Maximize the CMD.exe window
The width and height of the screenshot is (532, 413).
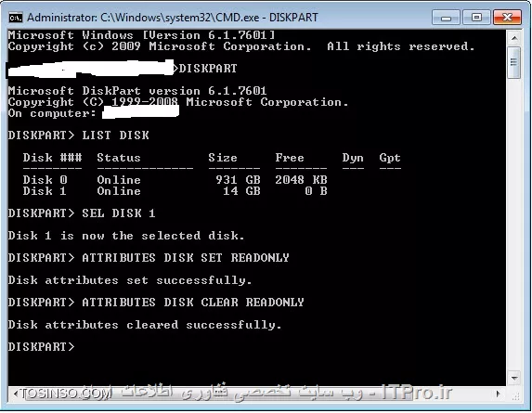[x=476, y=18]
